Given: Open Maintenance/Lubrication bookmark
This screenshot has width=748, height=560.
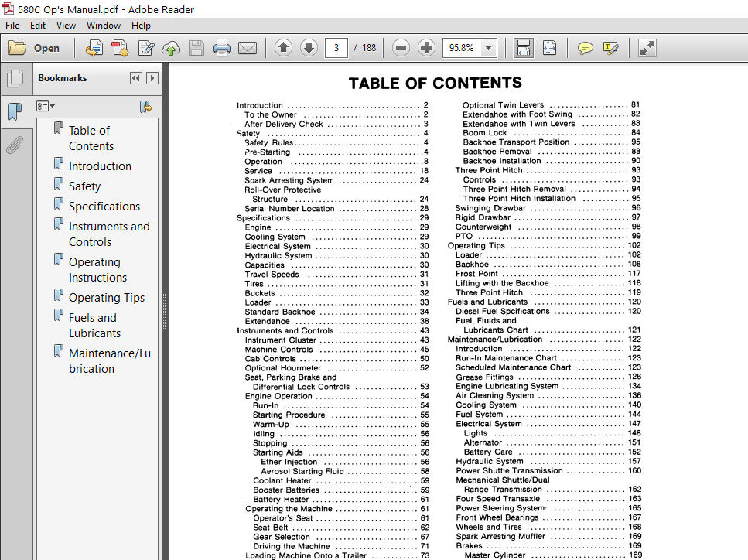Looking at the screenshot, I should 110,360.
